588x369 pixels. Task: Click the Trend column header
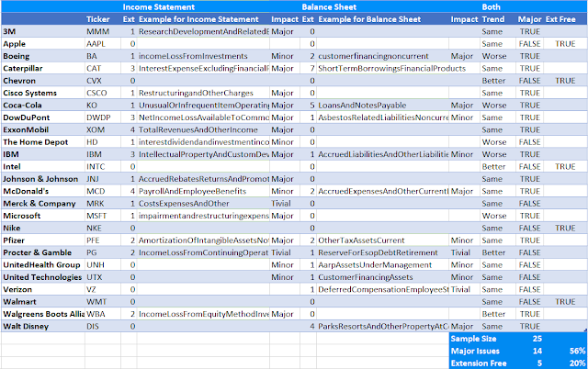(x=492, y=19)
